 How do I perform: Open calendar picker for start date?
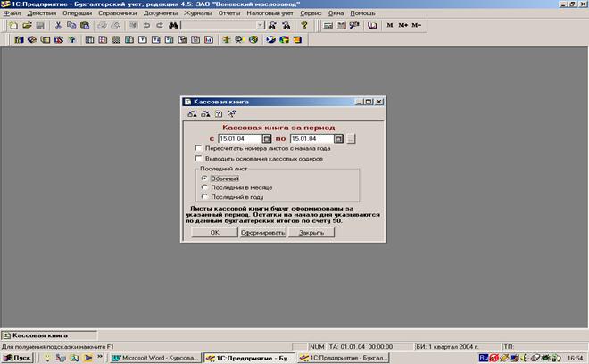pyautogui.click(x=266, y=139)
